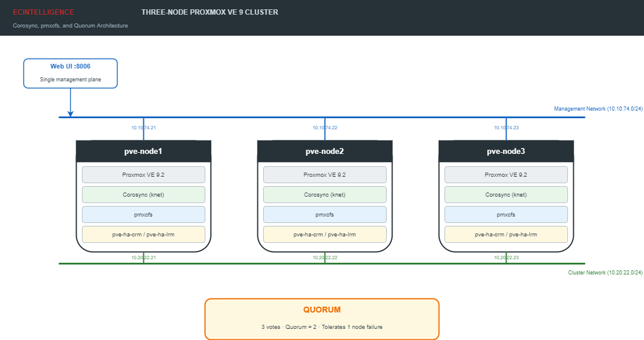Click the pmxcfs box in pve-node1
644x340 pixels.
[x=143, y=215]
